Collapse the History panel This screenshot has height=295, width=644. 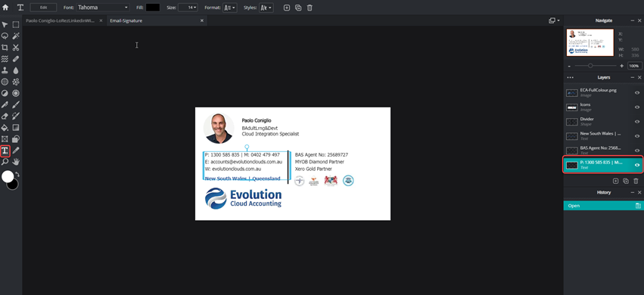633,192
